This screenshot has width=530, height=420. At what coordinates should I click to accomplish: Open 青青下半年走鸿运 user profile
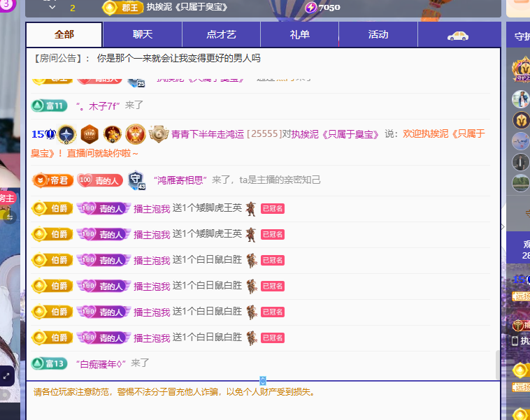208,134
